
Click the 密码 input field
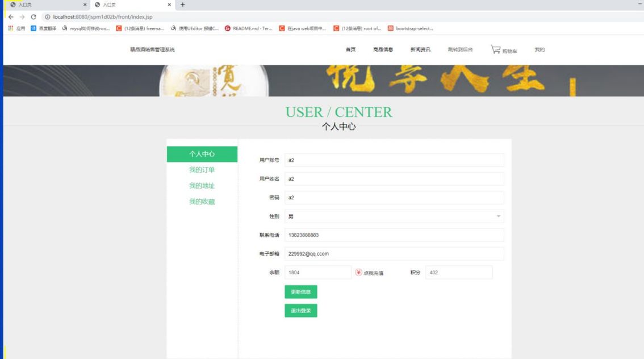(x=394, y=198)
